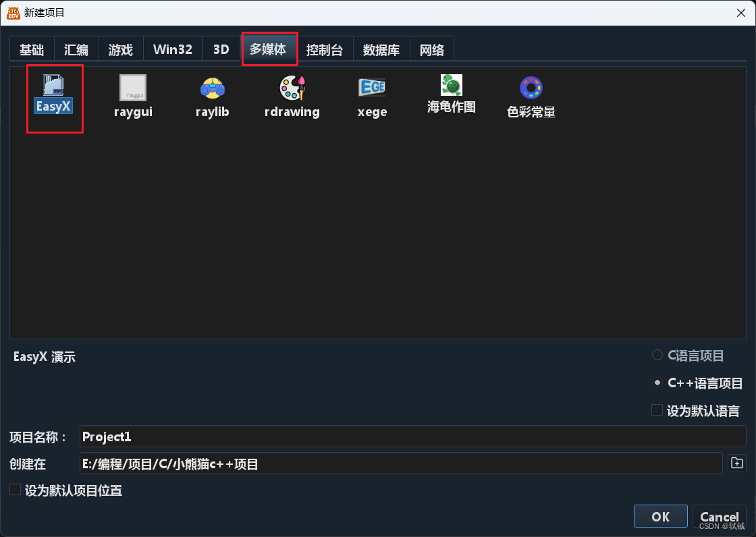Click the Red Panda DEV app icon in title bar

(x=13, y=13)
